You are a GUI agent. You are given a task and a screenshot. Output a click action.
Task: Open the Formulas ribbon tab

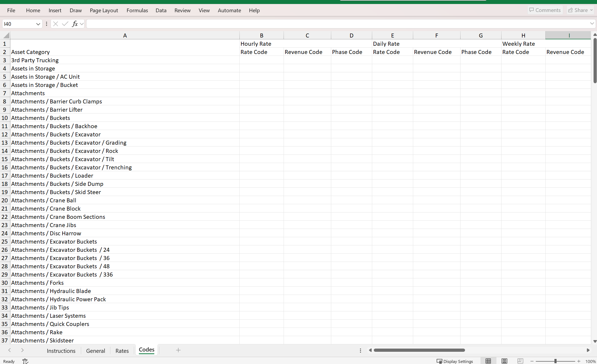point(137,10)
